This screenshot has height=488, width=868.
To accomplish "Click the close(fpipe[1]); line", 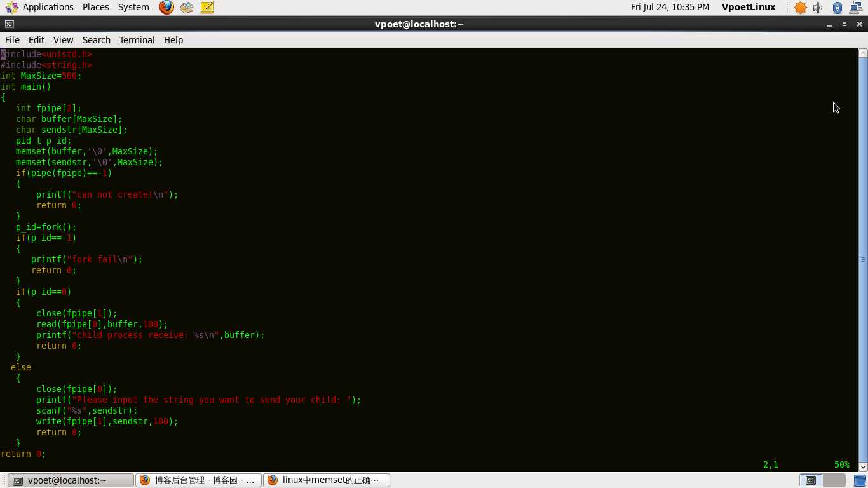I will 77,313.
